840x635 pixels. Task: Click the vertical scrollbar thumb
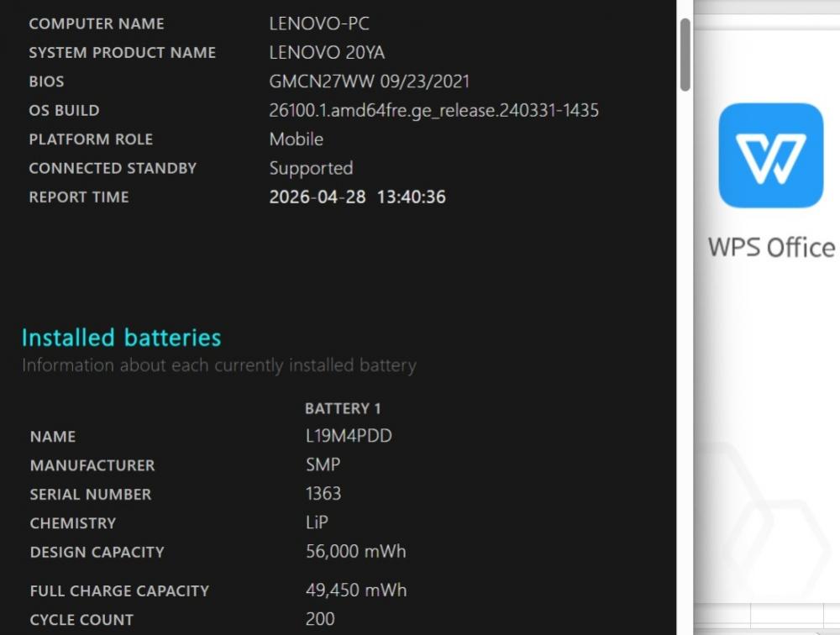coord(685,55)
